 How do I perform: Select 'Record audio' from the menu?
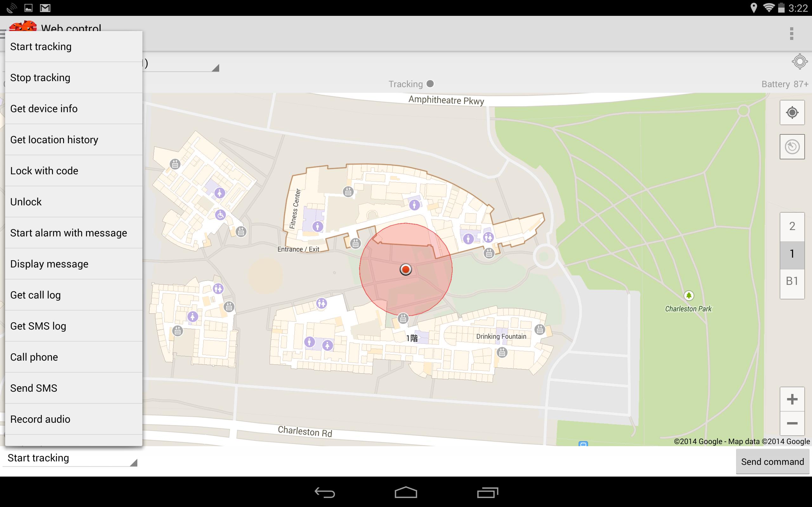(x=40, y=419)
